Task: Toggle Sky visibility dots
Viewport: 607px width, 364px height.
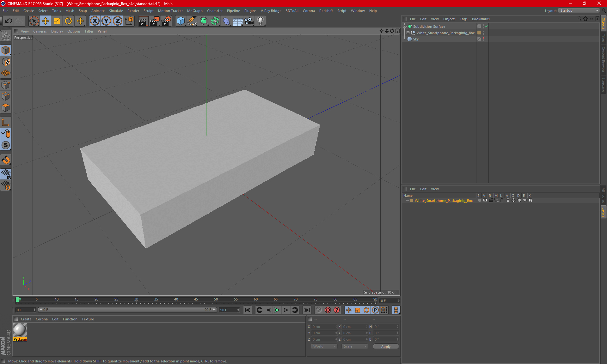Action: [x=483, y=39]
